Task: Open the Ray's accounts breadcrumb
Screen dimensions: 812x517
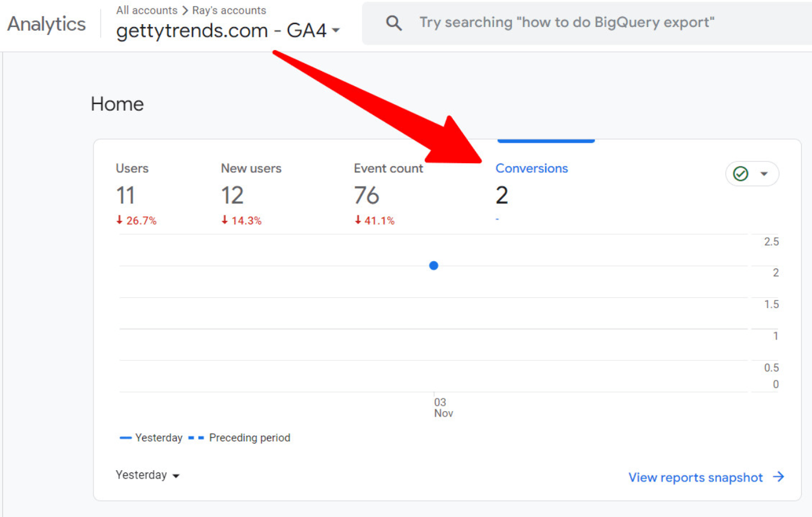Action: (x=229, y=10)
